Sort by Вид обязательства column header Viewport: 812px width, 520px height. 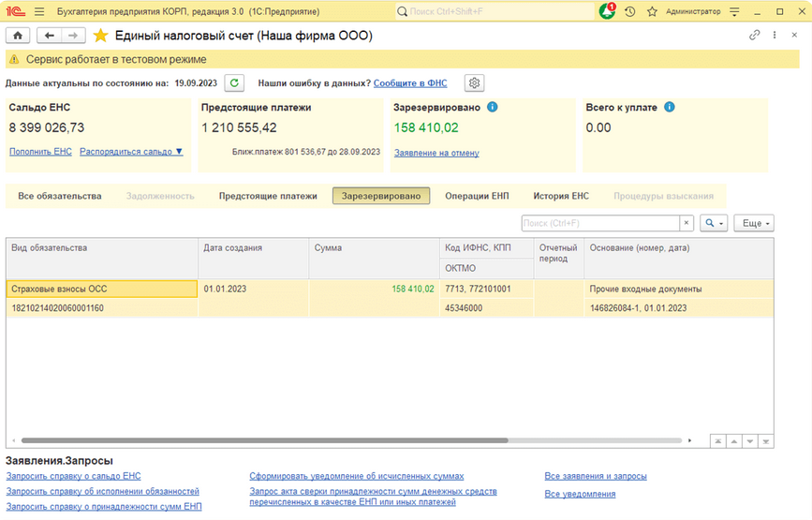(x=102, y=258)
